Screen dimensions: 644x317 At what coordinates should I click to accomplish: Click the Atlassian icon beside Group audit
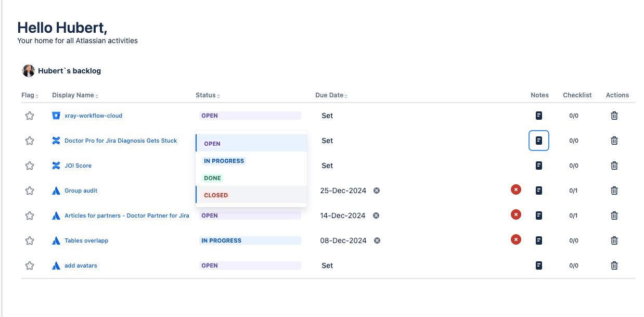coord(56,191)
